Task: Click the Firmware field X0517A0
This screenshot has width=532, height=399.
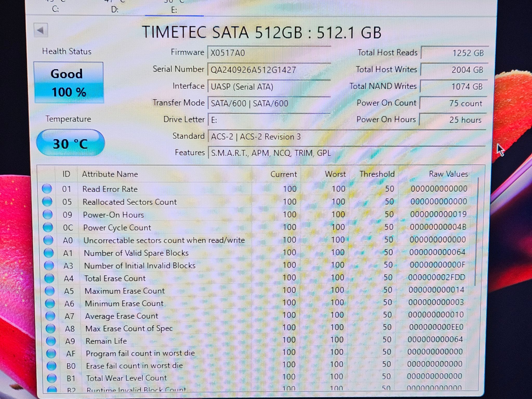Action: click(269, 53)
